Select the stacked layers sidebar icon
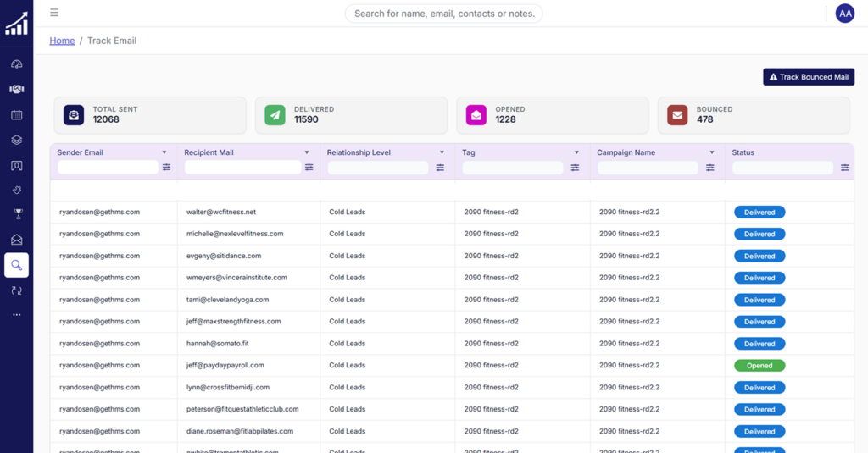 [16, 140]
